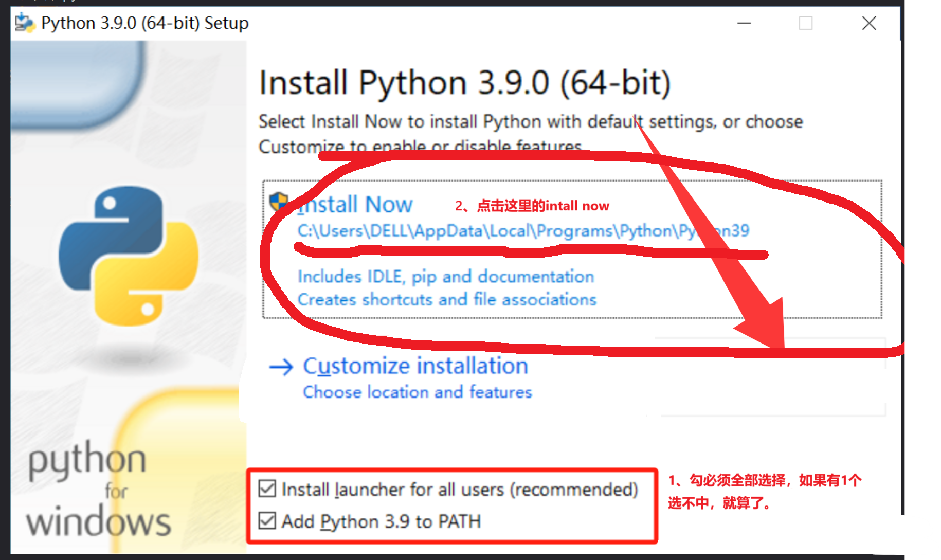Screen dimensions: 941x560
Task: Click 'Creates shortcuts and file associations' text
Action: click(x=447, y=299)
